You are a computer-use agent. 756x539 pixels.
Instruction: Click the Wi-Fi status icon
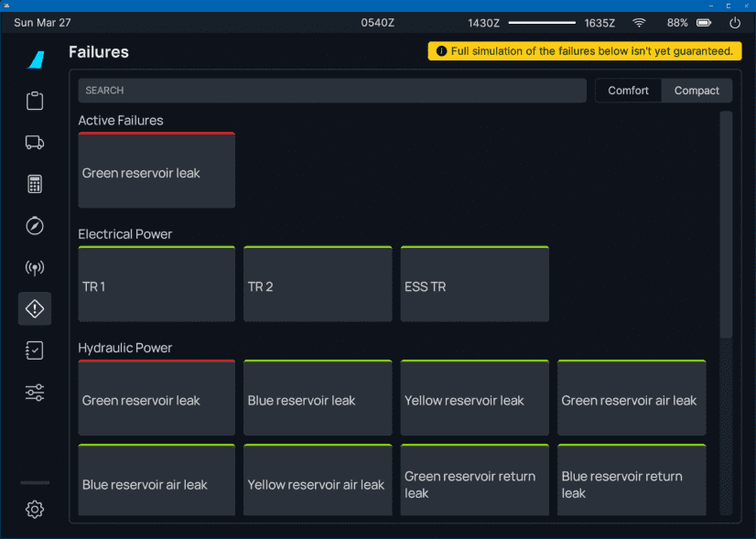(639, 23)
